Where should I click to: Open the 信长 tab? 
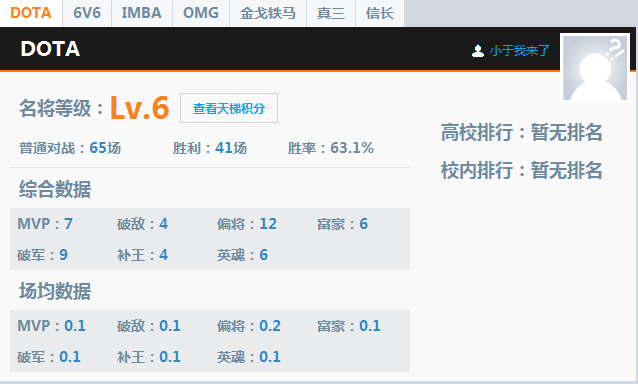pos(380,13)
